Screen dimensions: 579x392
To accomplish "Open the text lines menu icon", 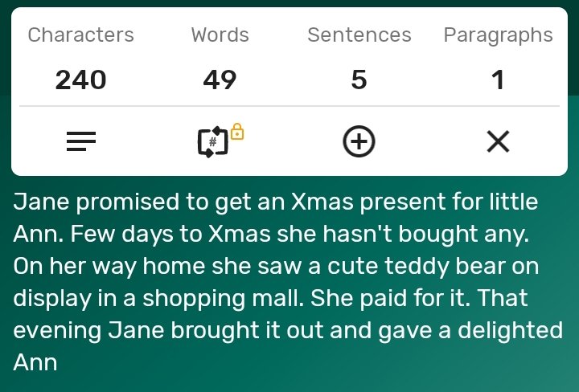I will click(80, 143).
